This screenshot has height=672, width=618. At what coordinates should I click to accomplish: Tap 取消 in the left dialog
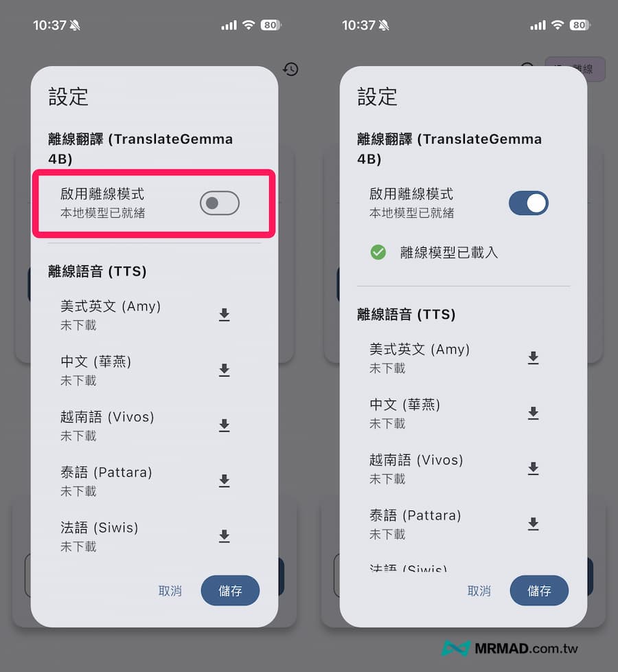pos(170,590)
